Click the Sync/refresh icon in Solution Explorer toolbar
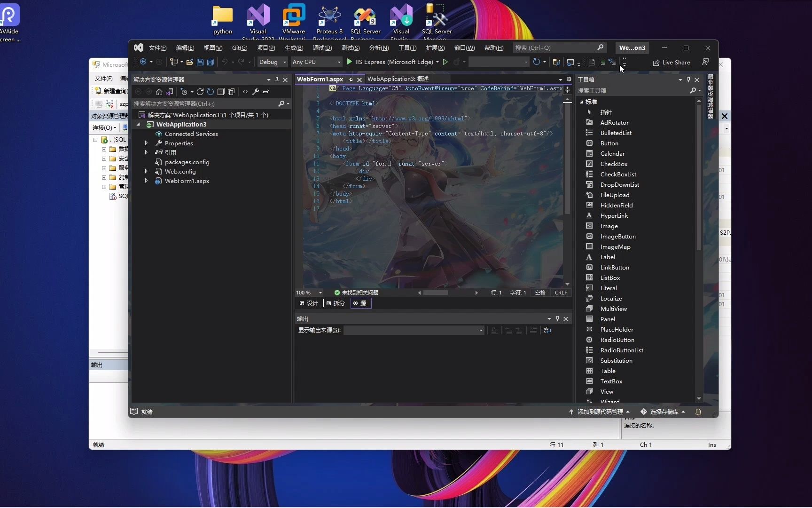Viewport: 812px width, 508px height. tap(200, 92)
